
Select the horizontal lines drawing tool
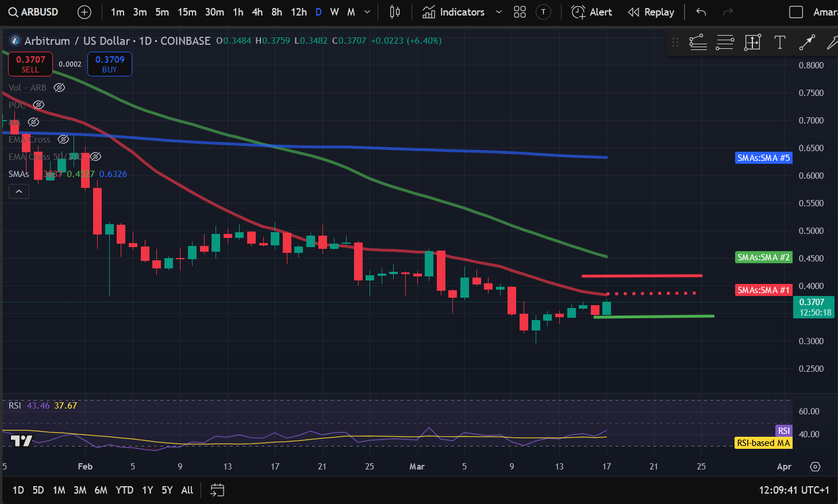point(725,42)
